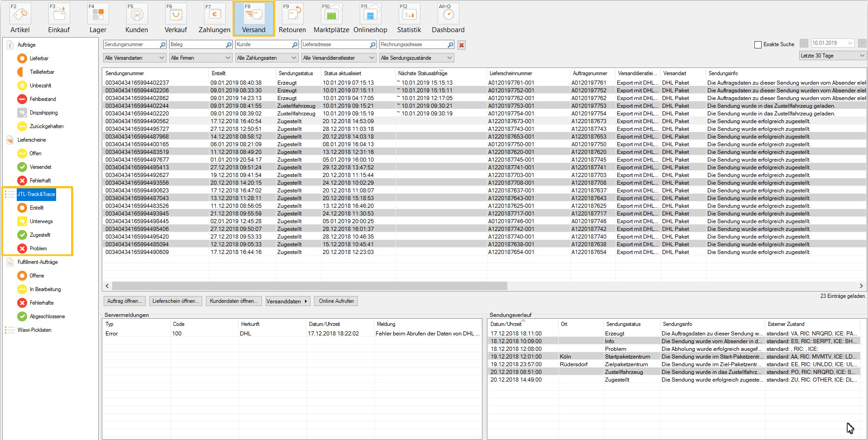Select Zugestellt under JTL-Track&Trace
Image resolution: width=868 pixels, height=440 pixels.
pos(40,235)
